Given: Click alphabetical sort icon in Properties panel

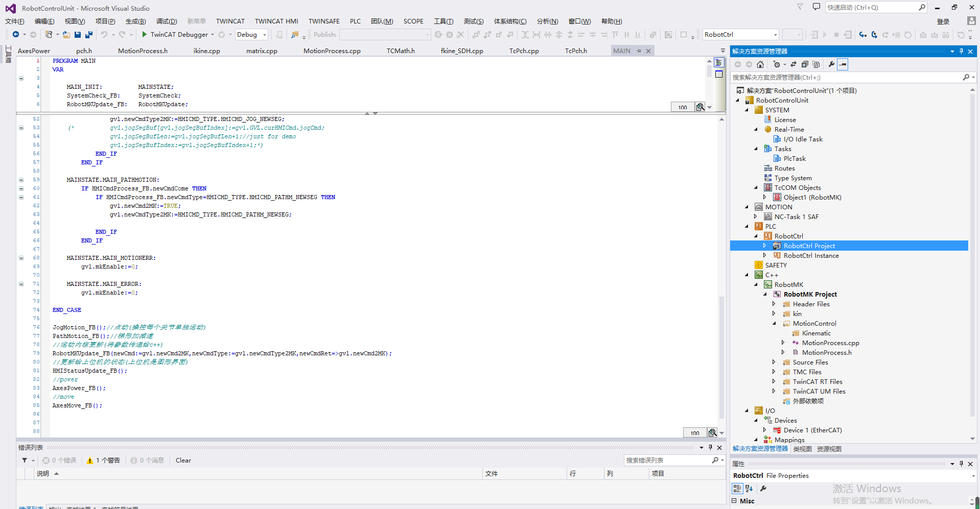Looking at the screenshot, I should coord(749,489).
